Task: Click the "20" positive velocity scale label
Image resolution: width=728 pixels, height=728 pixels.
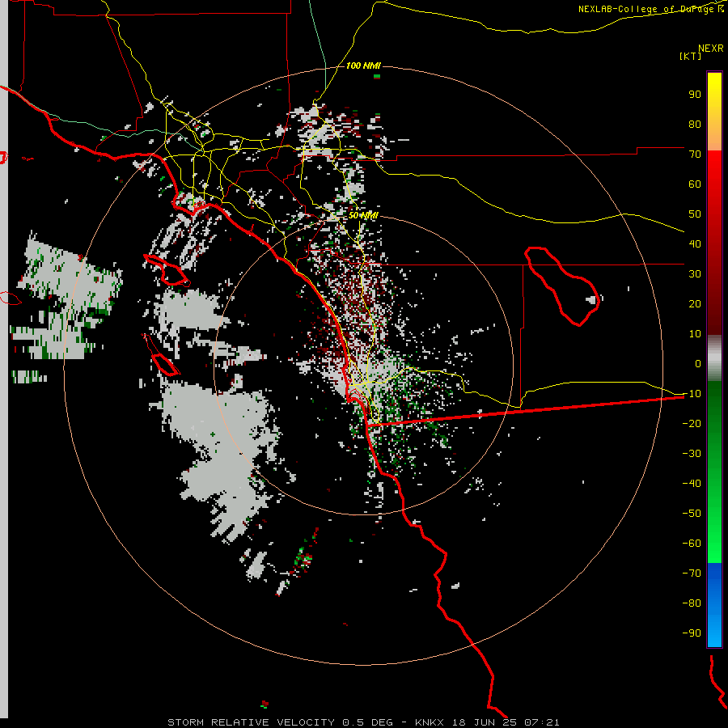Action: (x=695, y=303)
